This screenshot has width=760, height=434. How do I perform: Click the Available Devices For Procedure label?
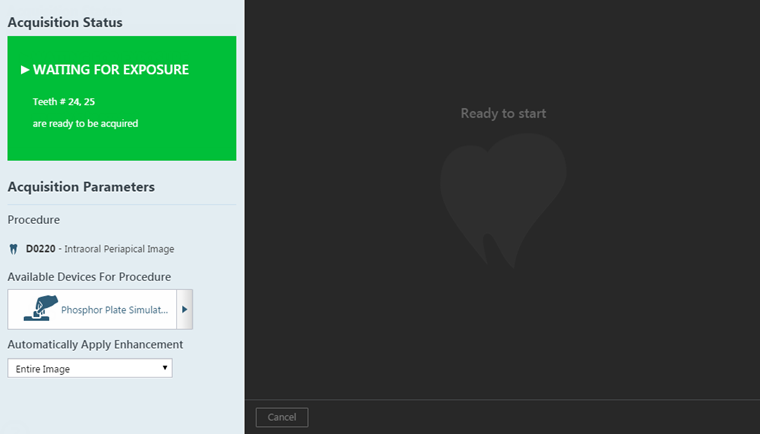tap(89, 276)
